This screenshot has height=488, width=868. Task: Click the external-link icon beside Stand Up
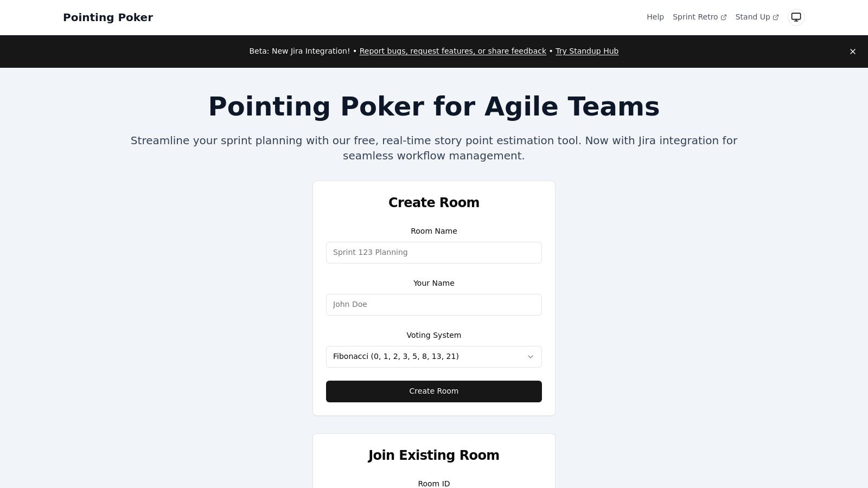click(x=775, y=17)
